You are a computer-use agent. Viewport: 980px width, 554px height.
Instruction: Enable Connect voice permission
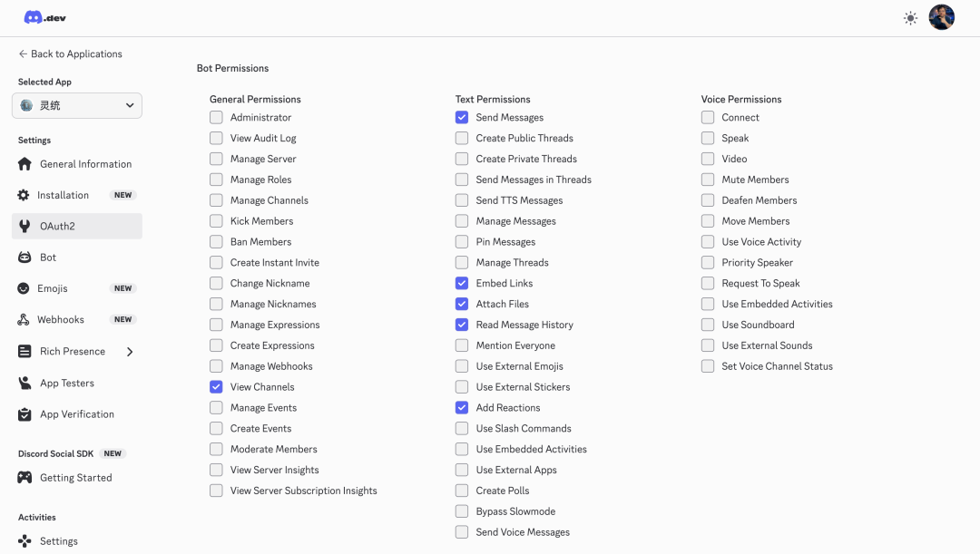(x=708, y=118)
